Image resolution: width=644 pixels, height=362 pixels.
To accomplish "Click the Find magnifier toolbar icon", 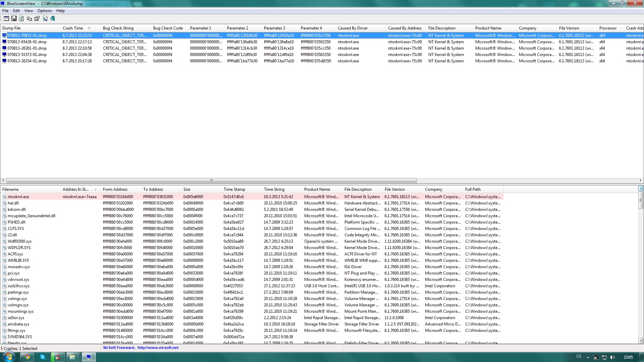I will tap(45, 19).
